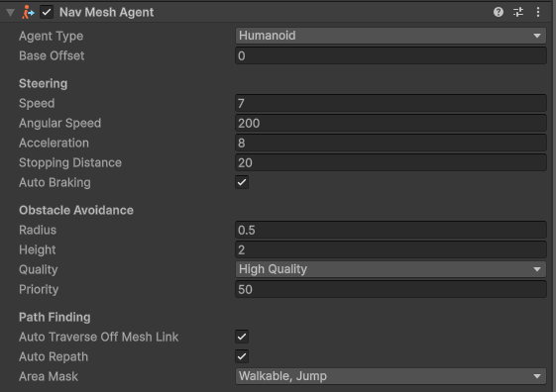This screenshot has width=556, height=392.
Task: Collapse the Nav Mesh Agent foldout arrow
Action: click(x=10, y=13)
